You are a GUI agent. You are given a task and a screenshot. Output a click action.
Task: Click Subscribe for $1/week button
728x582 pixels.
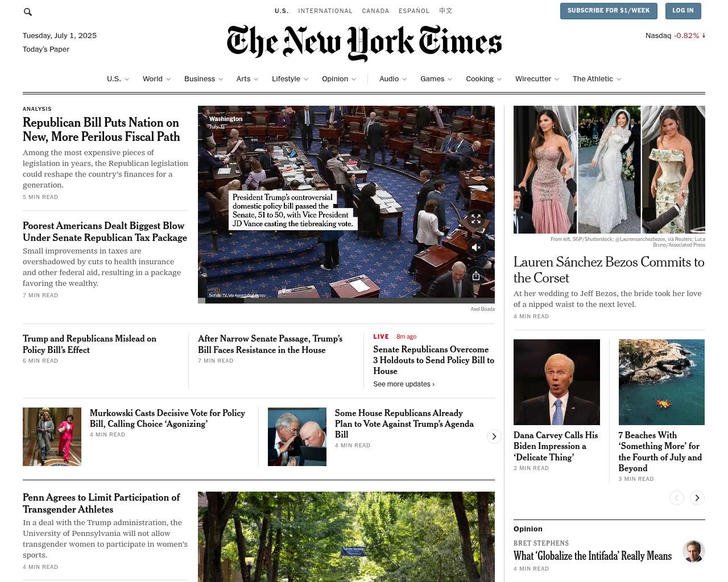(609, 11)
